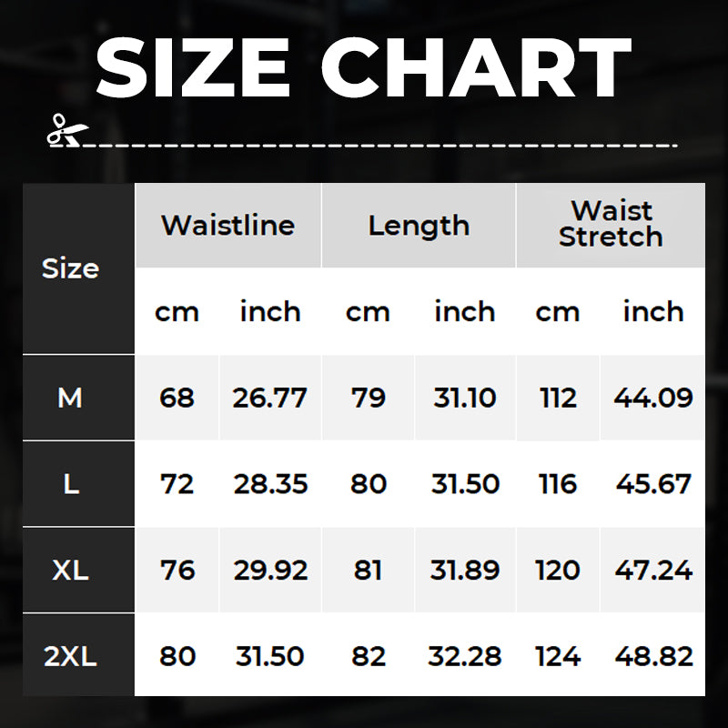Select the Waist Stretch column header

click(611, 224)
